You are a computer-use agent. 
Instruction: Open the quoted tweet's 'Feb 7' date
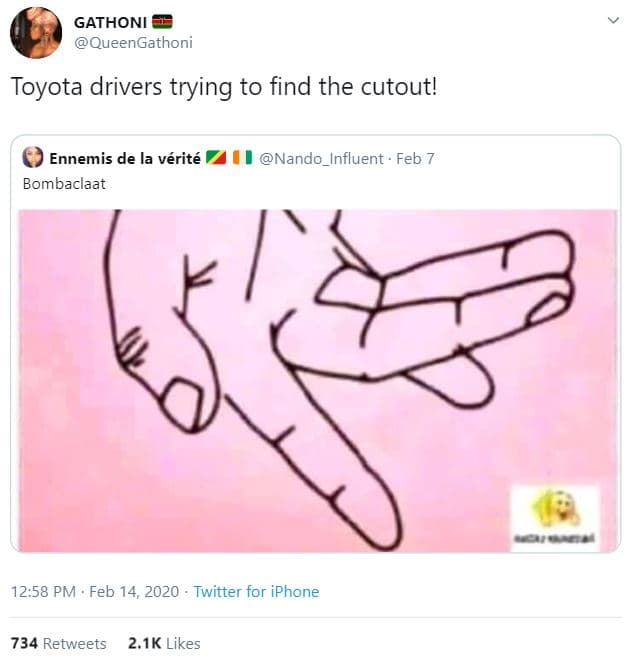pyautogui.click(x=415, y=158)
